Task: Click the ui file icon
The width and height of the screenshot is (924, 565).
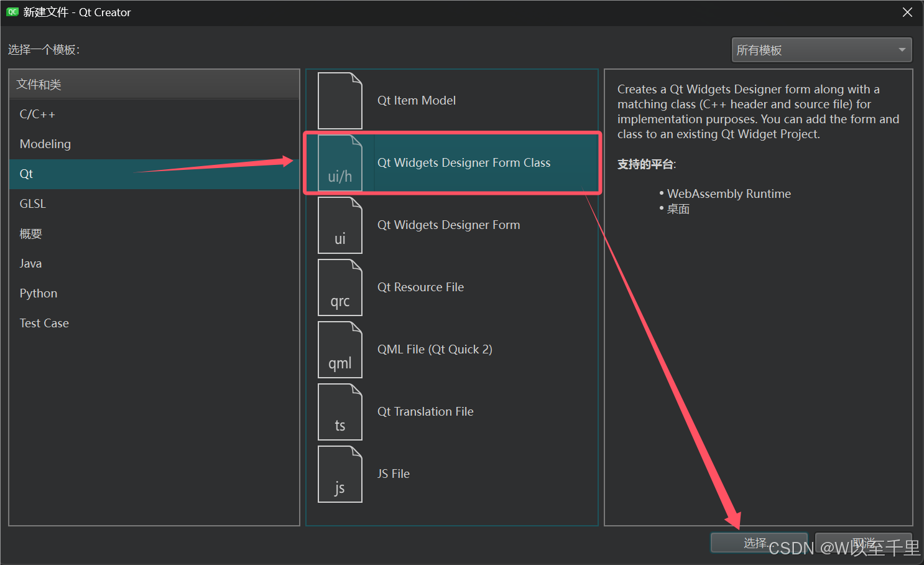Action: click(x=340, y=225)
